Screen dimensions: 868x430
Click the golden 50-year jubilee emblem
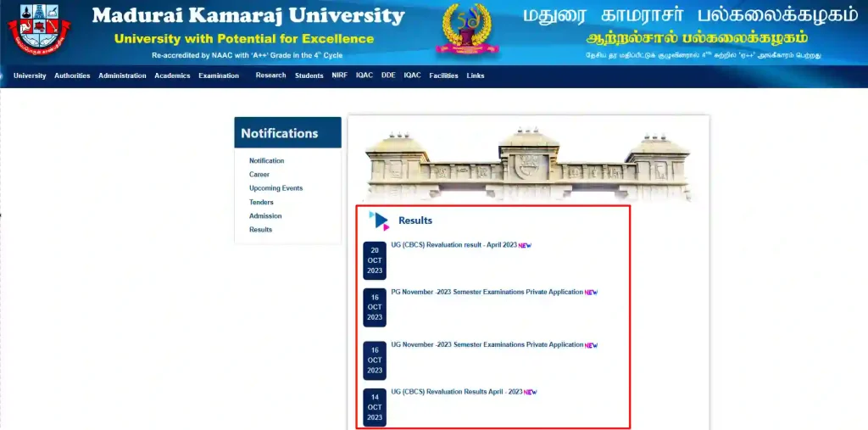pyautogui.click(x=467, y=29)
